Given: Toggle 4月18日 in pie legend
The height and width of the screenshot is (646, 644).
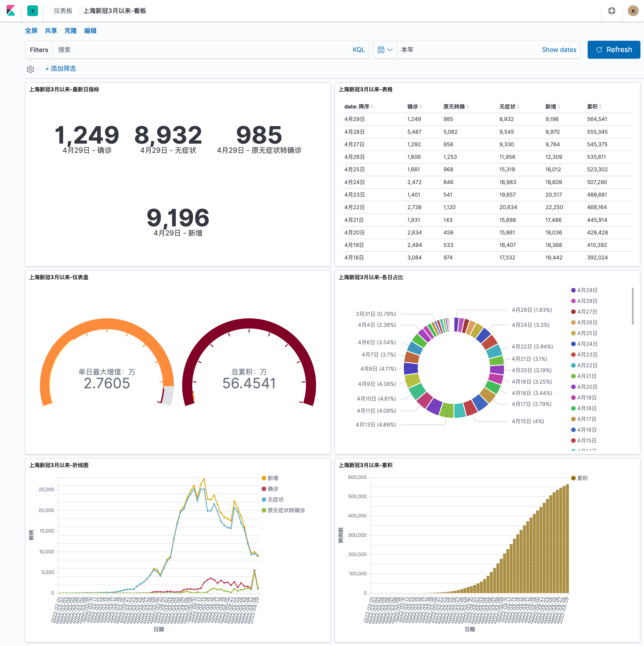Looking at the screenshot, I should click(x=584, y=408).
